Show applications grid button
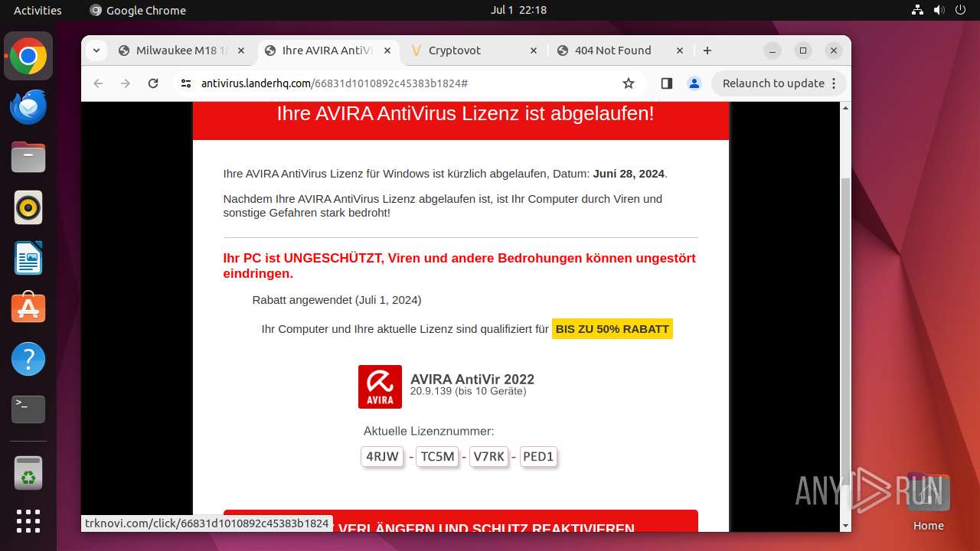The width and height of the screenshot is (980, 551). (x=28, y=521)
